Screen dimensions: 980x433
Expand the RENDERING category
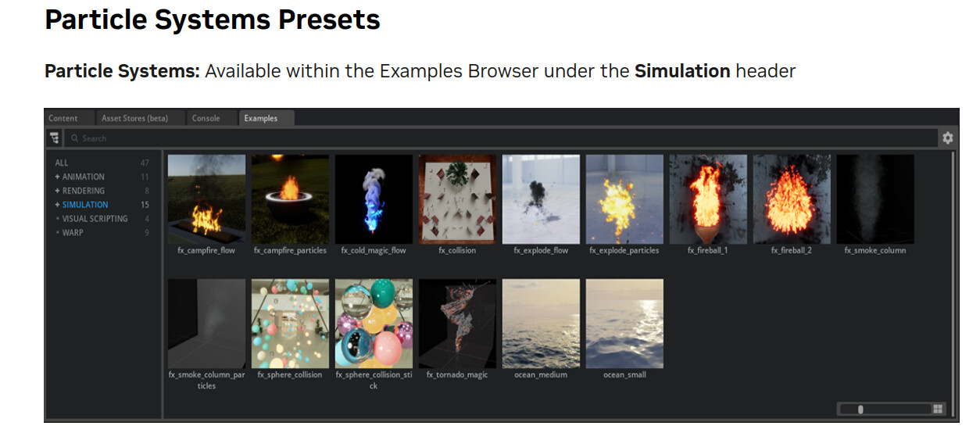pos(57,191)
